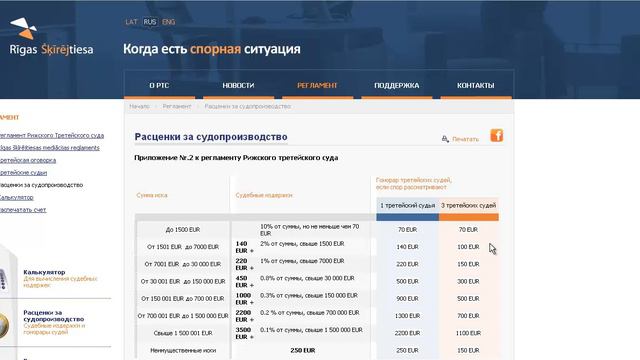Select Расценки за судопроизводство in sidebar
Viewport: 640px width, 360px height.
(41, 185)
